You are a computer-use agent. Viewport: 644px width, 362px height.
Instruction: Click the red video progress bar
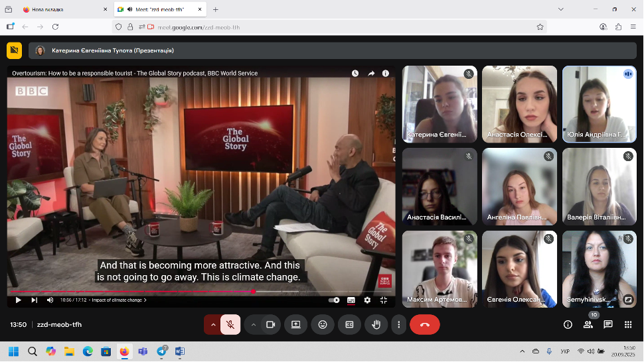[x=133, y=291]
